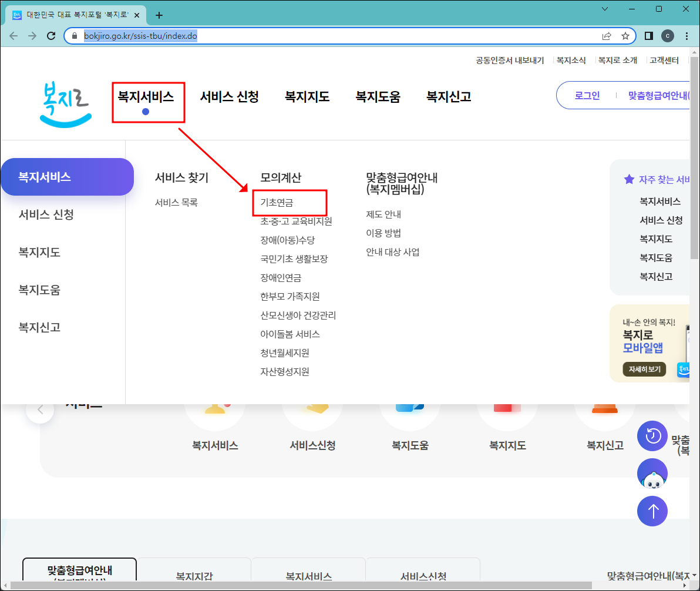This screenshot has height=591, width=700.
Task: Collapse the carousel with the left chevron
Action: [40, 409]
